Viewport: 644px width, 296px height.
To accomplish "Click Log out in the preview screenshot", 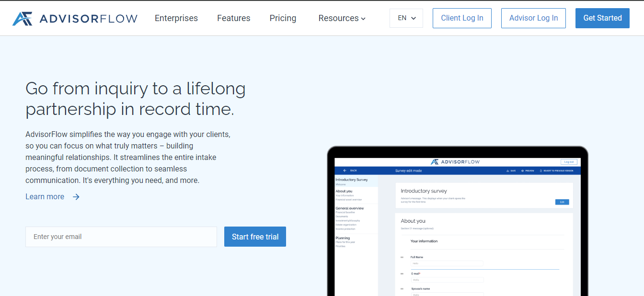I will [x=569, y=162].
